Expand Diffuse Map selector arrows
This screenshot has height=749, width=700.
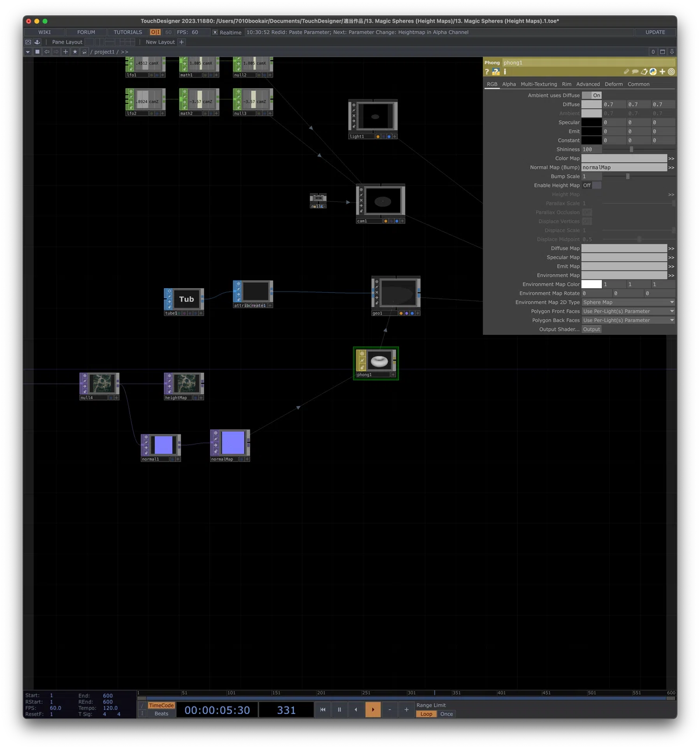(671, 249)
